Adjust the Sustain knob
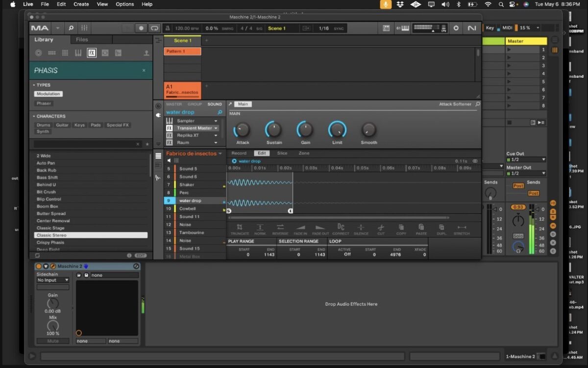The image size is (588, 368). [x=273, y=130]
